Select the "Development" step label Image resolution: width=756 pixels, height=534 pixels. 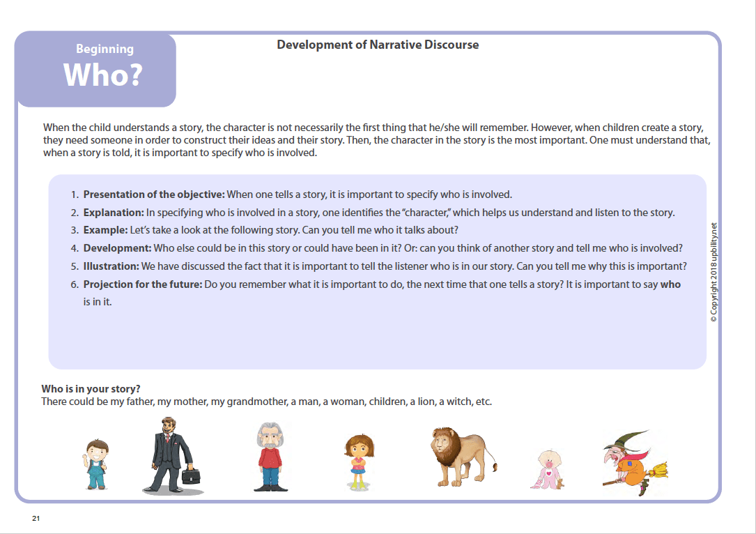tap(116, 248)
